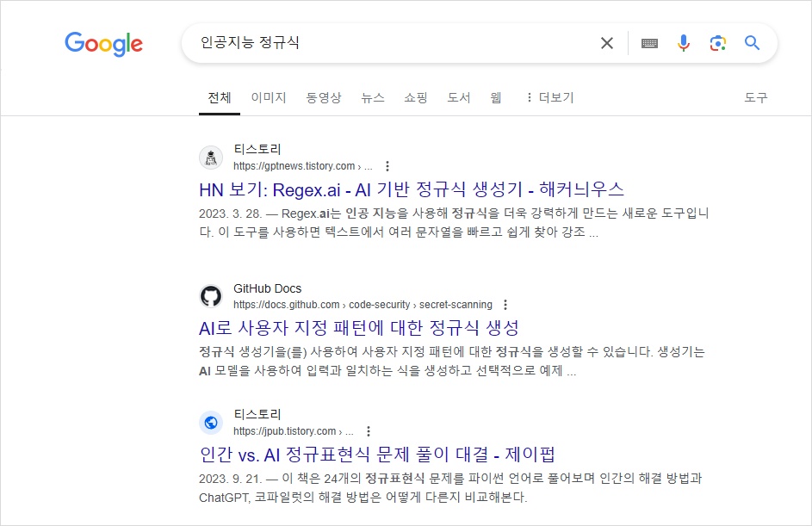The width and height of the screenshot is (812, 526).
Task: Click the https://gptnews.tistory.com URL
Action: pyautogui.click(x=302, y=166)
